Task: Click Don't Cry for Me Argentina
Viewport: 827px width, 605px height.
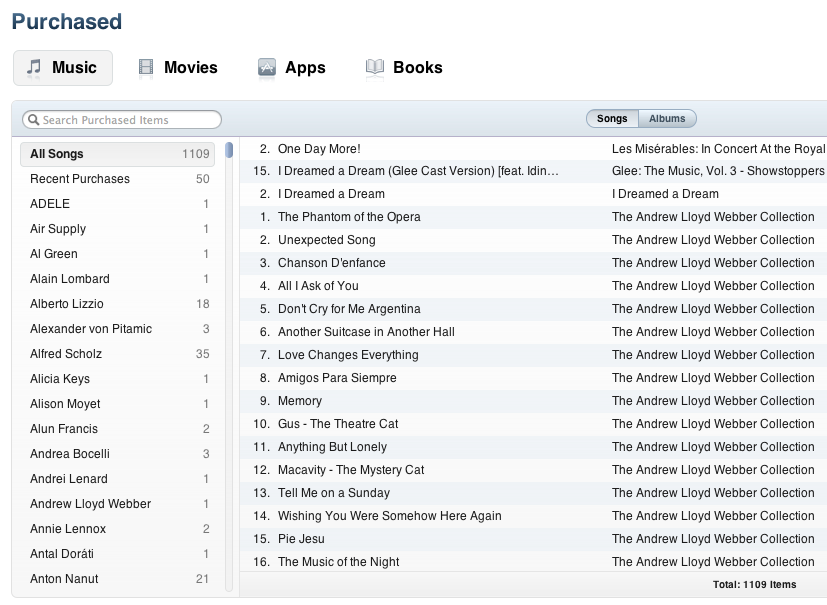Action: point(349,309)
